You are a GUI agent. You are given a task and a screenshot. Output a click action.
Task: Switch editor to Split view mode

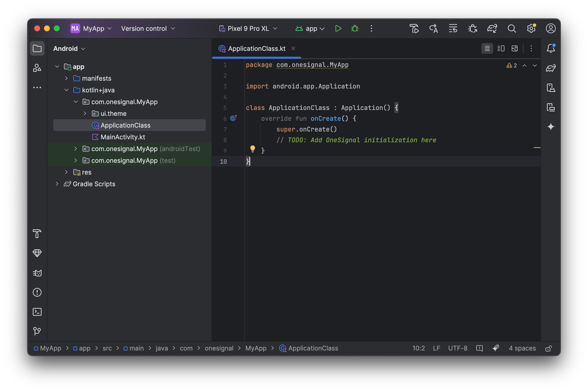501,48
